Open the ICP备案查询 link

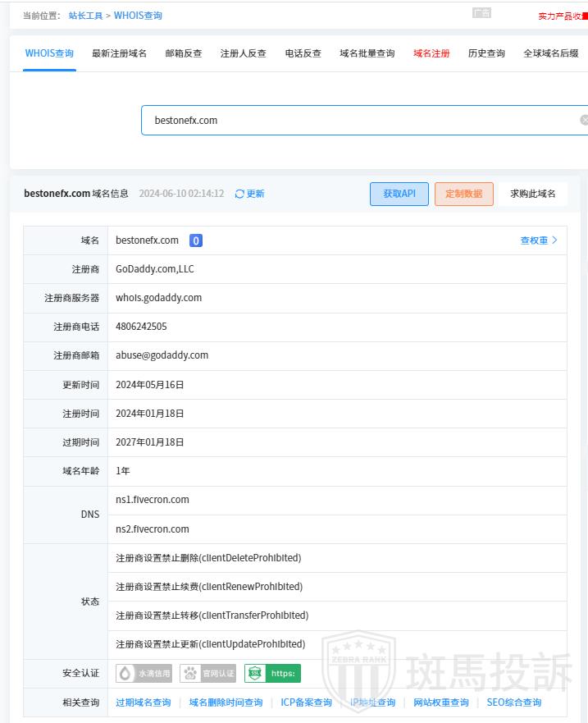click(x=306, y=702)
